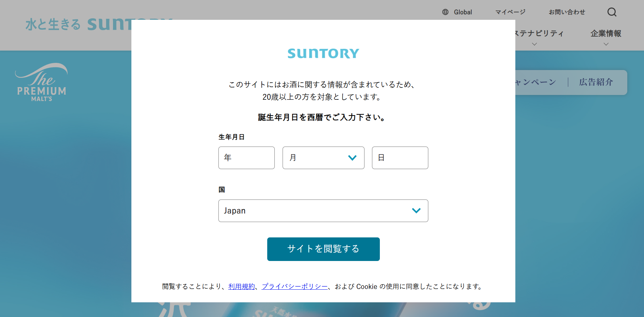Click the country dropdown chevron arrow

(416, 211)
